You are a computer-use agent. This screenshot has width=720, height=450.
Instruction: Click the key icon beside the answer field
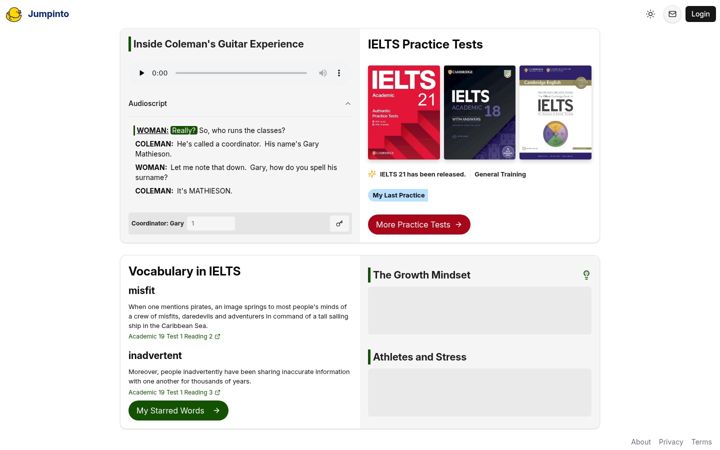point(339,224)
